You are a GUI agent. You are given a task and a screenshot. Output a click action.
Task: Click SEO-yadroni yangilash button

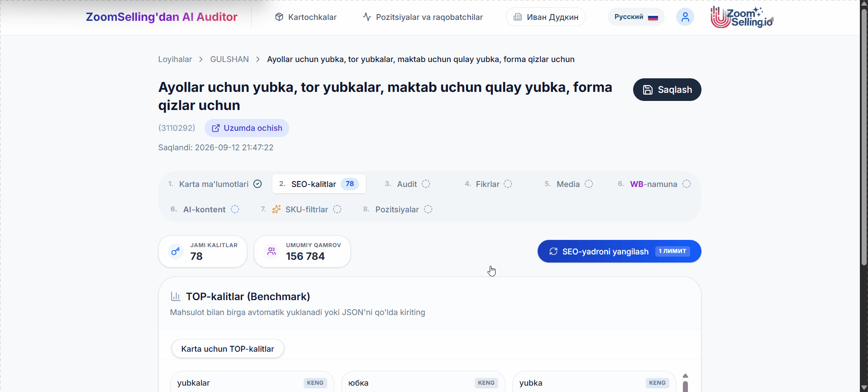coord(619,251)
